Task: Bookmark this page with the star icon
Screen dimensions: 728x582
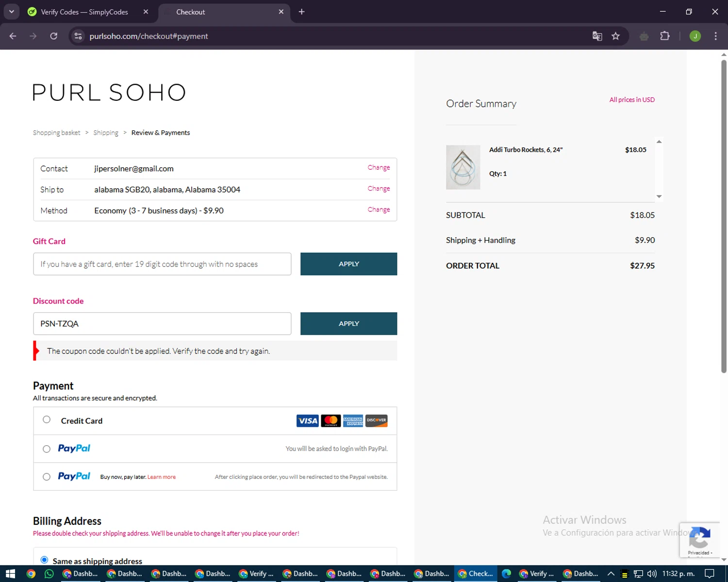Action: pos(615,36)
